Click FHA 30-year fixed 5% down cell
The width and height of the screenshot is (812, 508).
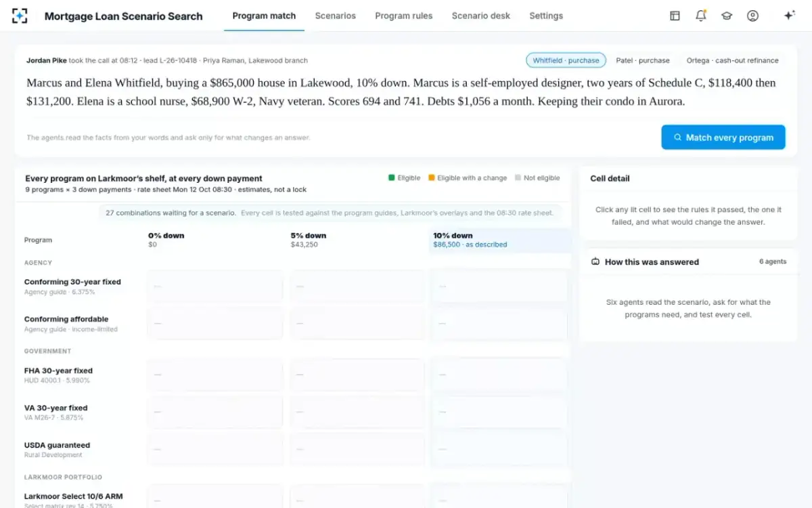pos(357,375)
